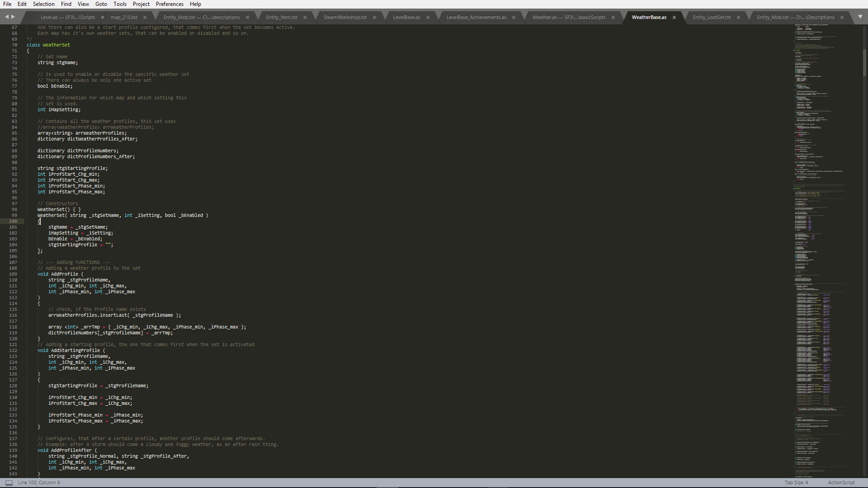This screenshot has width=868, height=488.
Task: Click the status bar icon at bottom-left
Action: [x=10, y=483]
